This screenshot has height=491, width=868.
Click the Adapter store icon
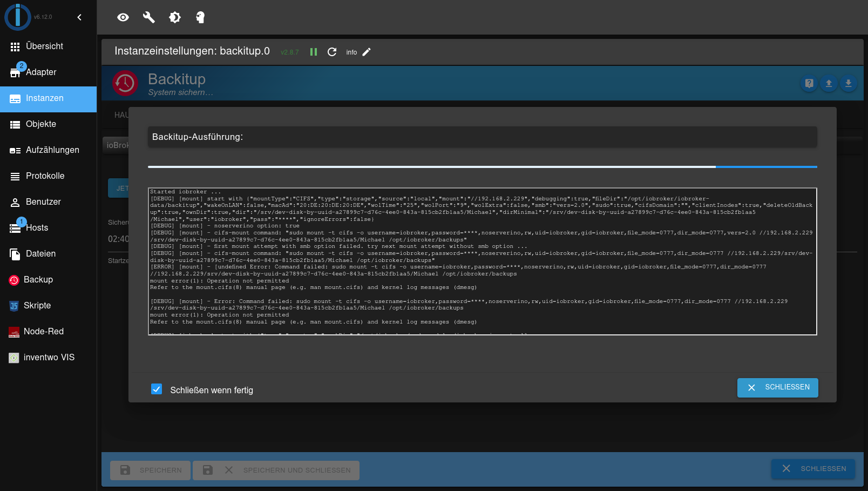pos(15,73)
